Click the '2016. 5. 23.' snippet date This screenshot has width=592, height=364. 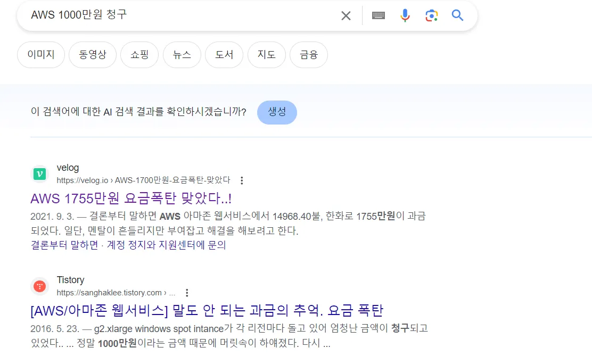click(x=55, y=328)
